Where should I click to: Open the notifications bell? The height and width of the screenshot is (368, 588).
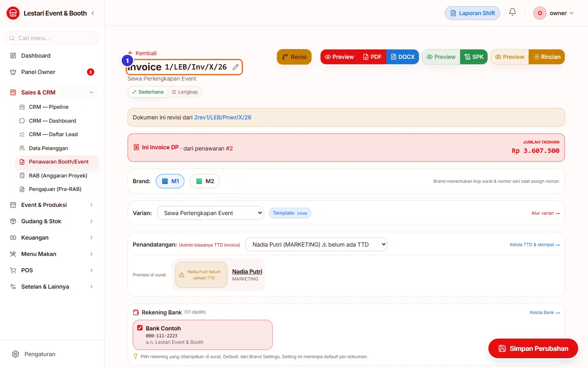(x=512, y=12)
